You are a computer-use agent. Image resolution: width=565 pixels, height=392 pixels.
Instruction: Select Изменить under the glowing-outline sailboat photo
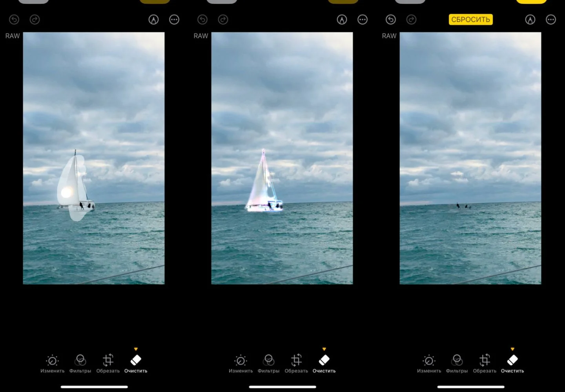241,364
